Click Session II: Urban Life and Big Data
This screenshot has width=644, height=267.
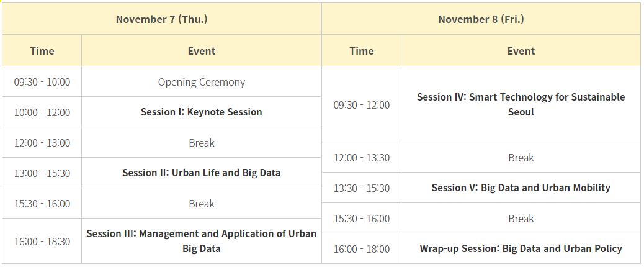click(201, 173)
